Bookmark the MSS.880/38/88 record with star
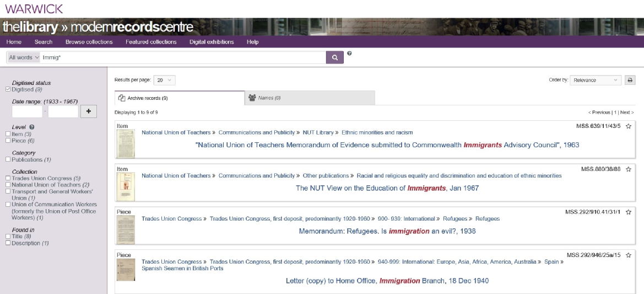Image resolution: width=644 pixels, height=294 pixels. 629,169
